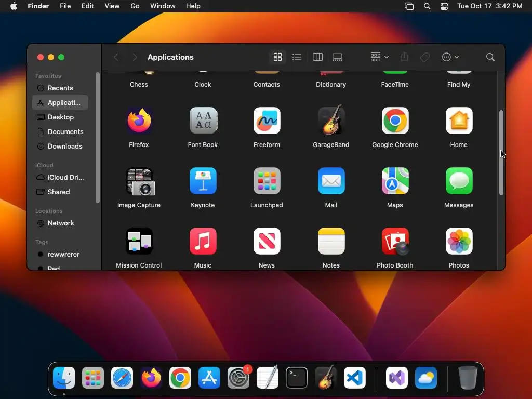
Task: Select the rewwrerer tag
Action: pyautogui.click(x=60, y=255)
